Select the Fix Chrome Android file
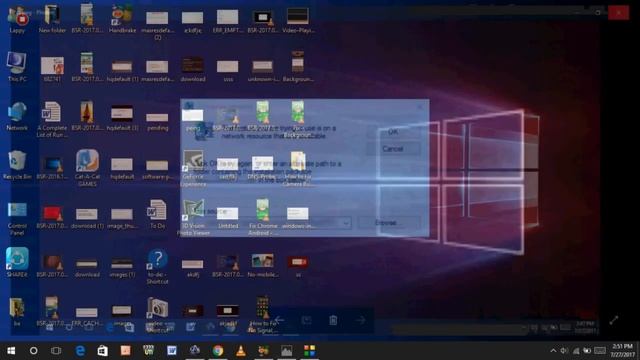Viewport: 640px width, 360px height. click(262, 217)
